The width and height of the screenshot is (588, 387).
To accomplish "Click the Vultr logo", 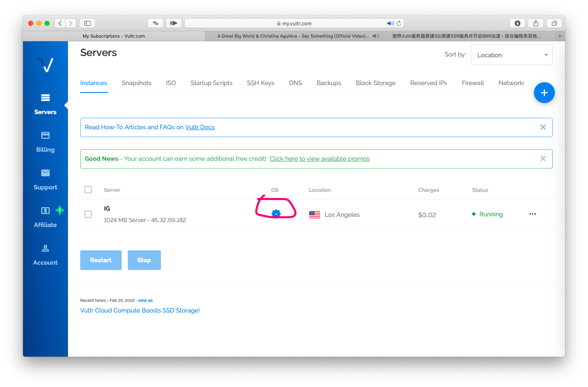I will [x=45, y=64].
